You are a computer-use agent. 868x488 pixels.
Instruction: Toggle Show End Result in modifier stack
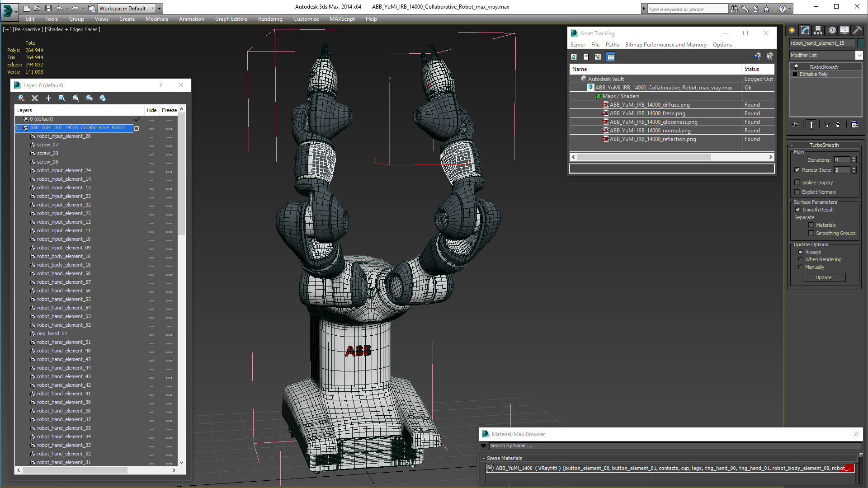(x=811, y=125)
